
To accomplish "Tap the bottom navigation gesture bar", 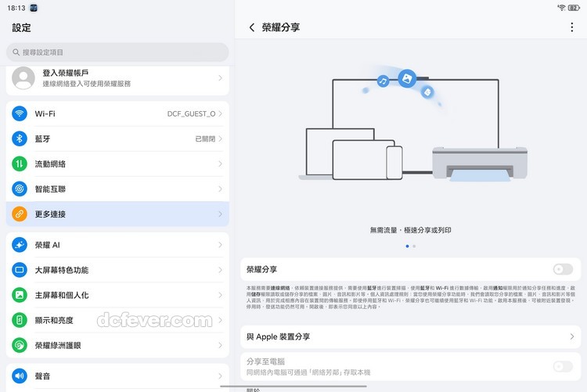I will pos(293,386).
